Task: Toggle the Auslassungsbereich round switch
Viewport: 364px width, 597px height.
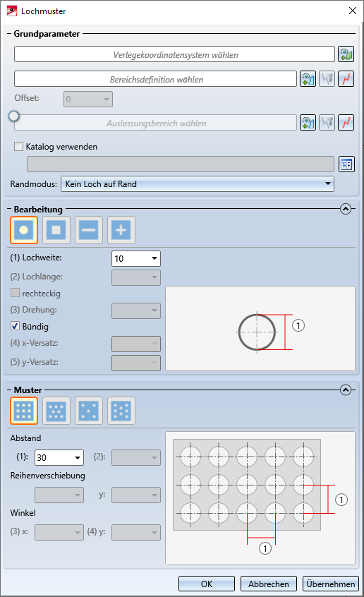Action: [13, 116]
